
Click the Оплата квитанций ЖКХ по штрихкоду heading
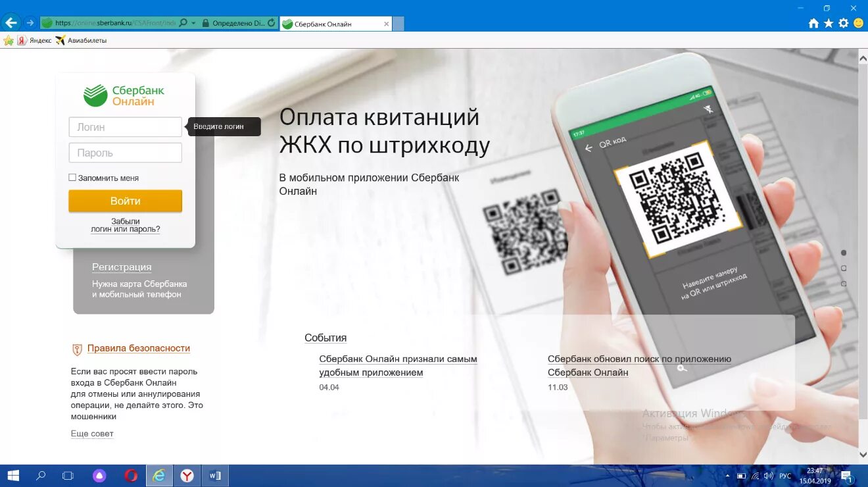click(385, 131)
